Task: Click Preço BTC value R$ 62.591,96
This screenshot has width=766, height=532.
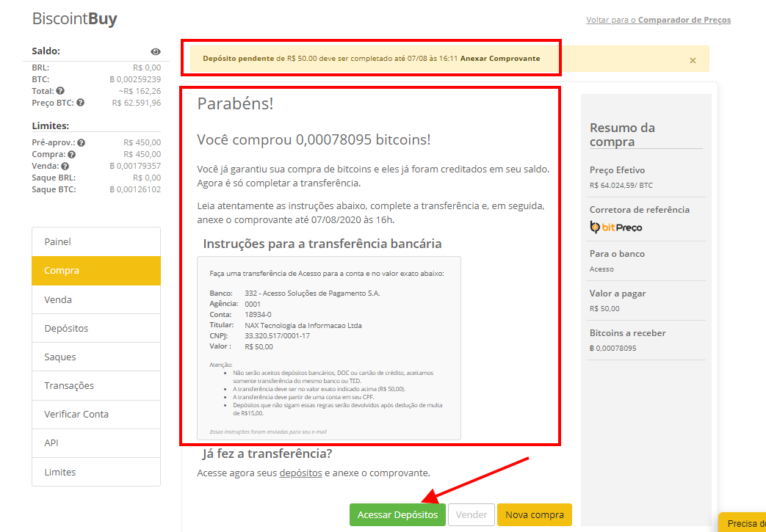Action: 137,103
